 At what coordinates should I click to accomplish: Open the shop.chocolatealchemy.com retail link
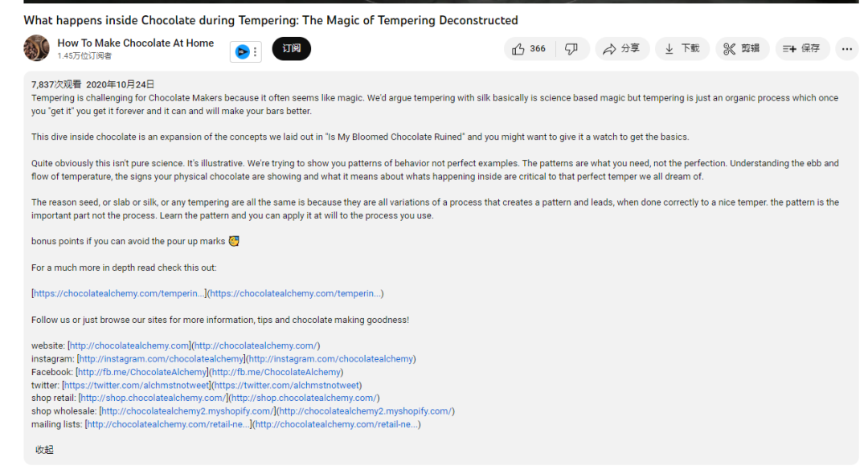pos(154,398)
